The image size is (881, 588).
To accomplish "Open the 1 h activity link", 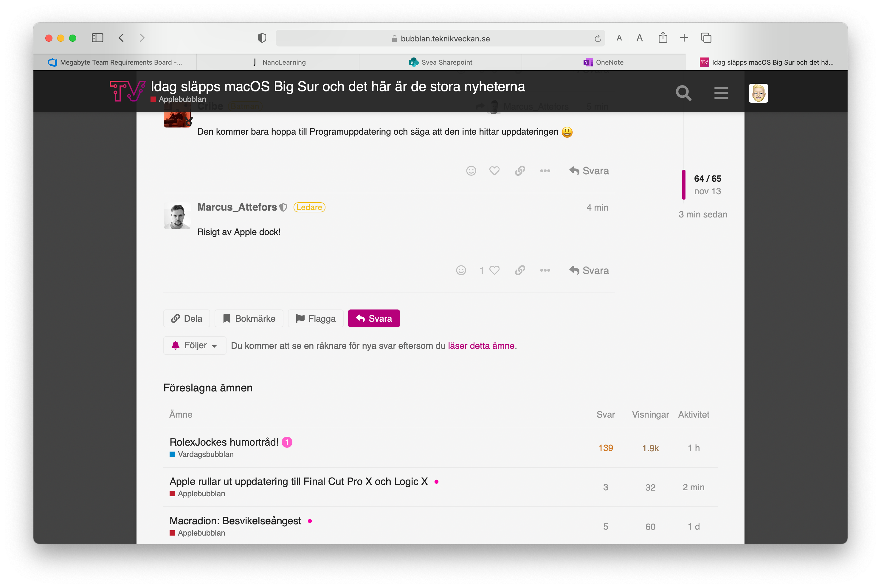I will point(694,448).
